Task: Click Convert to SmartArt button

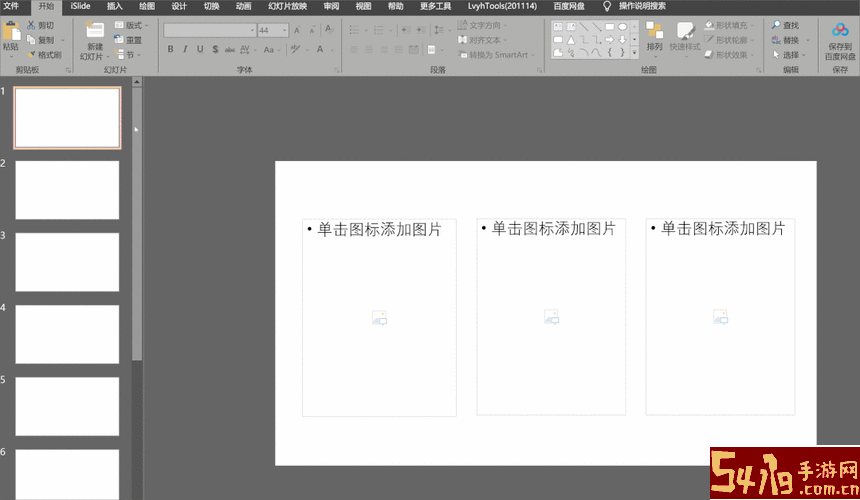Action: 496,55
